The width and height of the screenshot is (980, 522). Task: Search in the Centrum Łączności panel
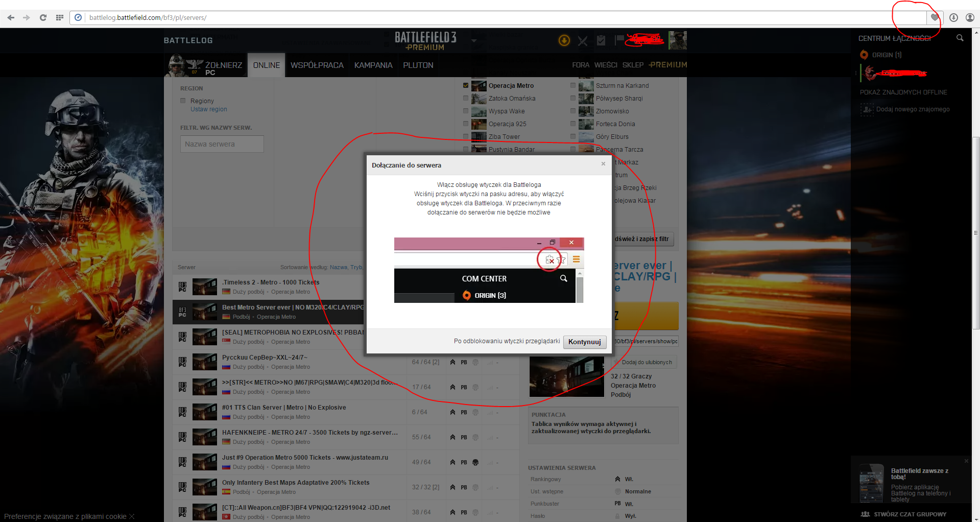960,38
